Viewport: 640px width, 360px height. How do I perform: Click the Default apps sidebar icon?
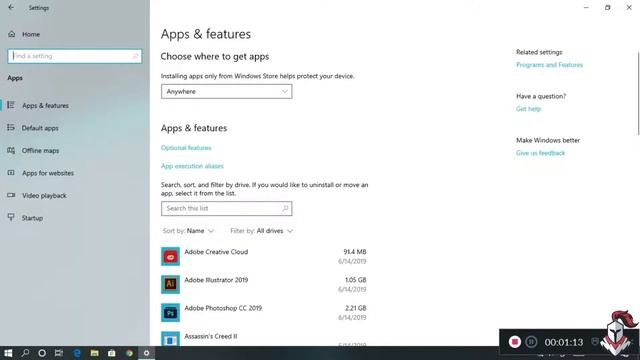coord(11,128)
